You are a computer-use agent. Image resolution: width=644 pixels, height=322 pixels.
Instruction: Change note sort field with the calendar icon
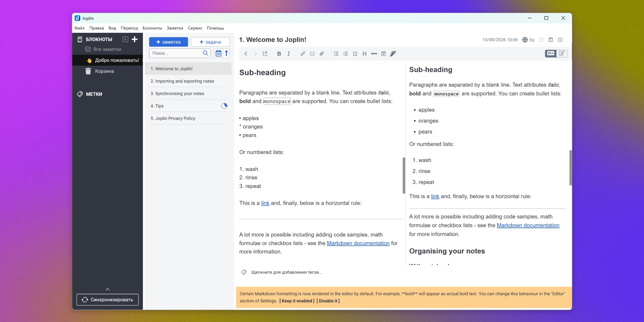pos(218,53)
